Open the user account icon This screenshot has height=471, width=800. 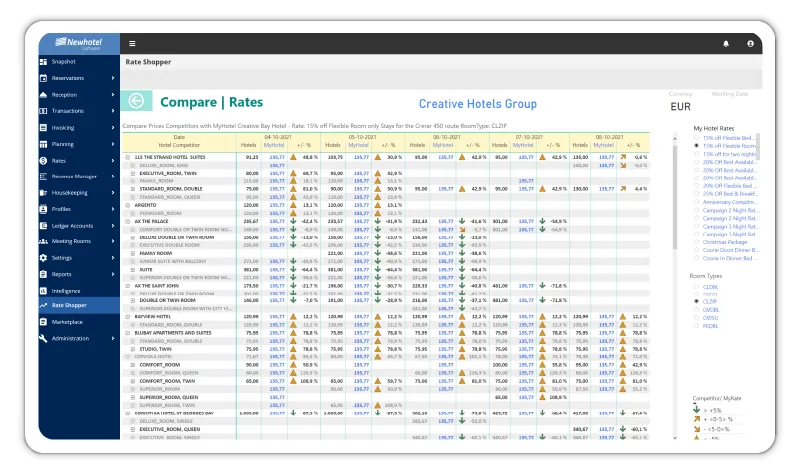click(x=750, y=44)
